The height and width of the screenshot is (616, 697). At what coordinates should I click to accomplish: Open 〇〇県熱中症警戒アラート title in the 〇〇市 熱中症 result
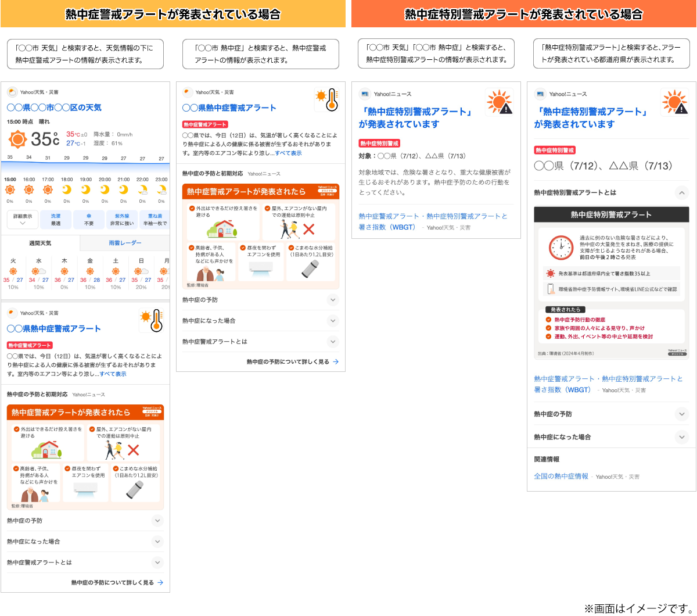[229, 108]
